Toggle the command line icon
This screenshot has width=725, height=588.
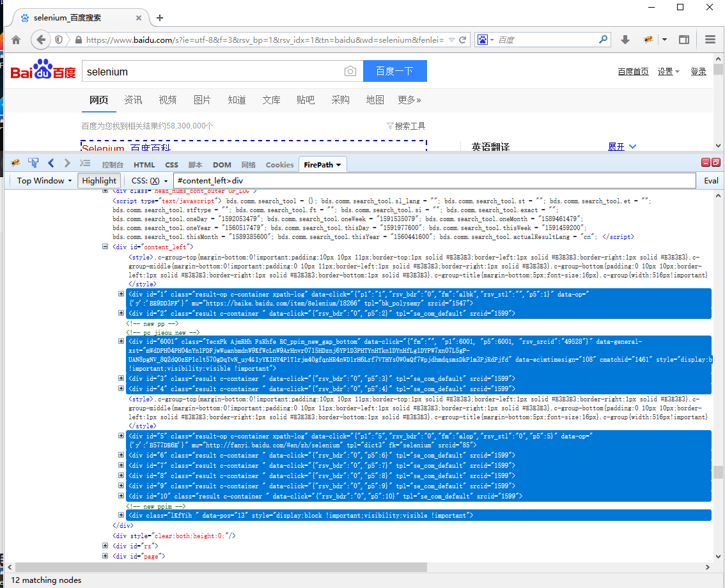[85, 163]
